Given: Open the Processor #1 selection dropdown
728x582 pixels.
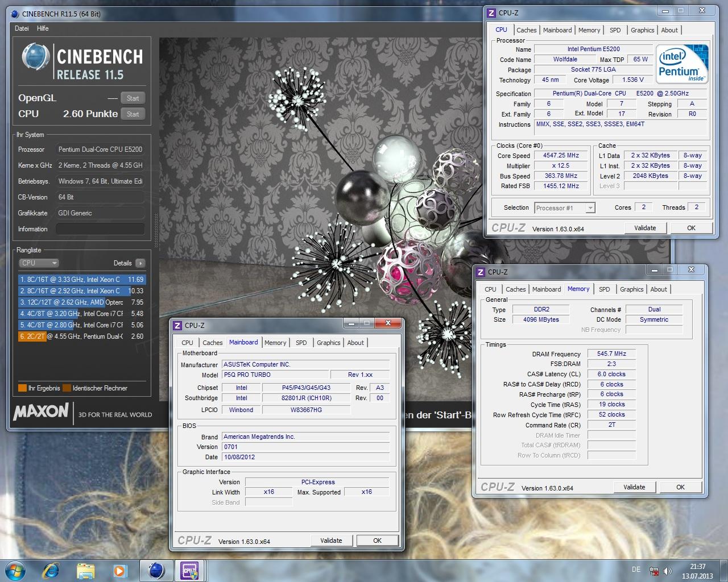Looking at the screenshot, I should coord(565,208).
